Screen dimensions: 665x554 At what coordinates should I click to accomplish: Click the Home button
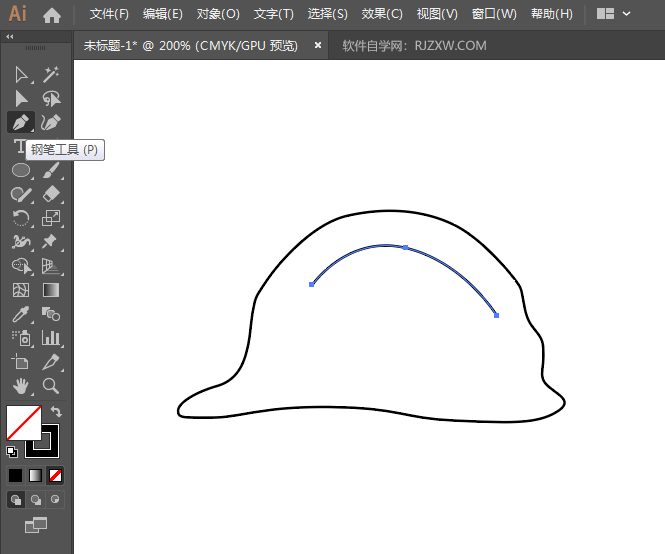(52, 14)
